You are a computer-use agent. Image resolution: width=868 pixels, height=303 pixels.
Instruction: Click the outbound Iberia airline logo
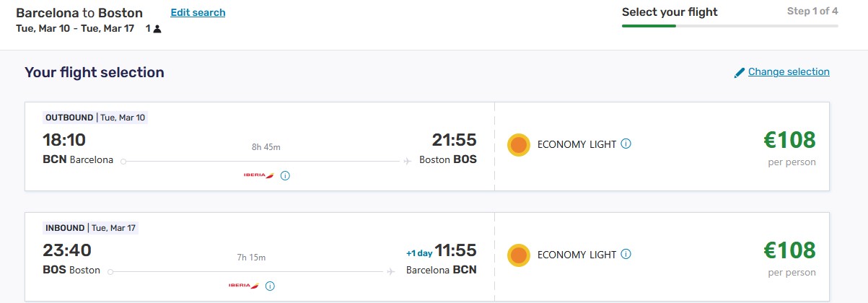pyautogui.click(x=258, y=175)
